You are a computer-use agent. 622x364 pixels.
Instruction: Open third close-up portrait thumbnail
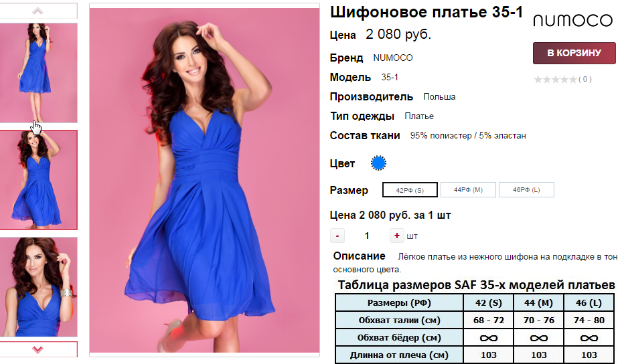coord(38,287)
